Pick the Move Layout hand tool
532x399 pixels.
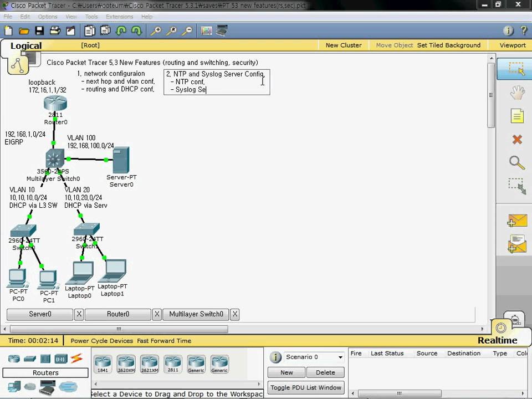(x=517, y=93)
